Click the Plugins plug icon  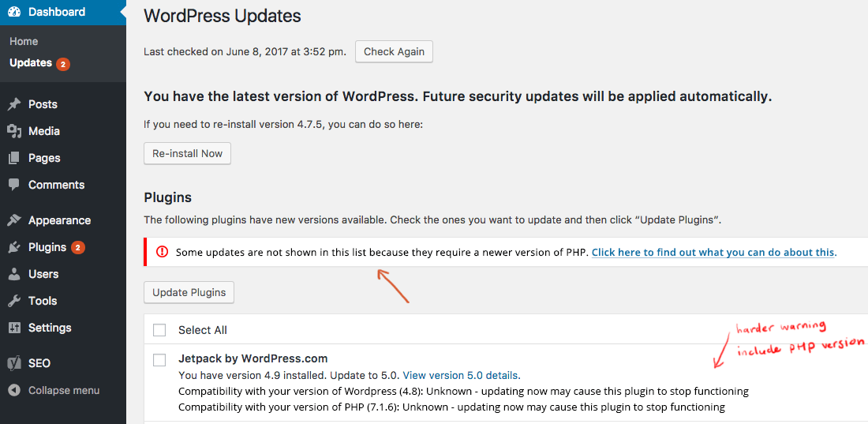[14, 247]
